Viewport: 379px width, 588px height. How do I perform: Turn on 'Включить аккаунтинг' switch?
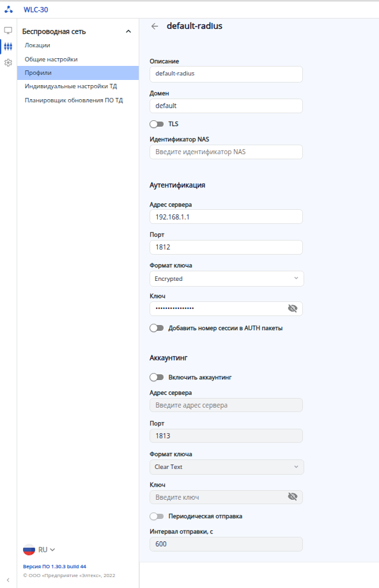click(x=157, y=377)
